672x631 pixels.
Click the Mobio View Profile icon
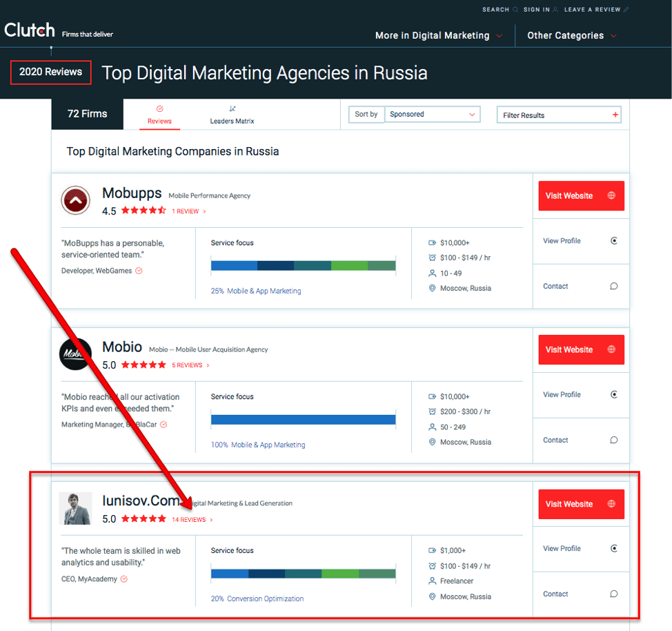(x=614, y=395)
